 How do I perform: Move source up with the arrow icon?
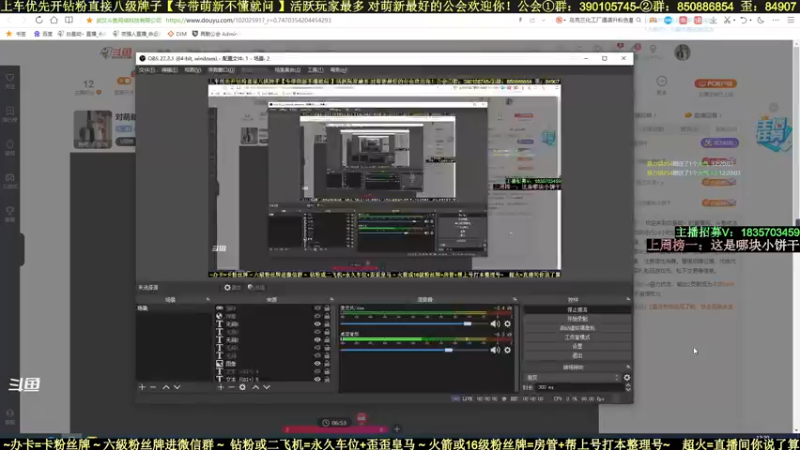(x=256, y=387)
